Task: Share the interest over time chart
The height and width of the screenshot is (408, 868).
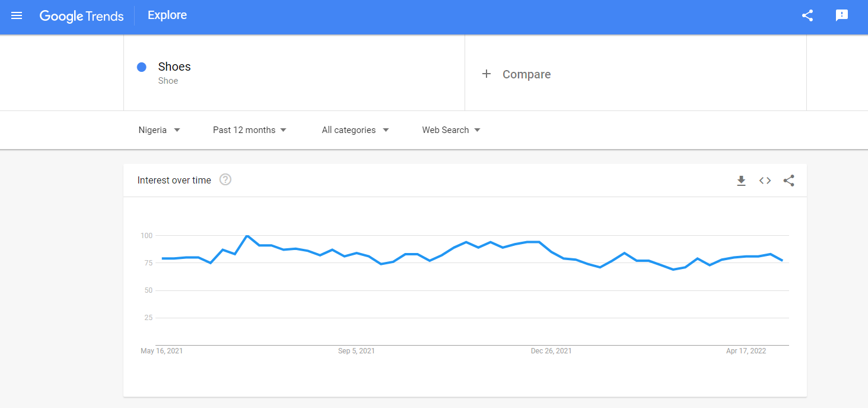Action: 788,181
